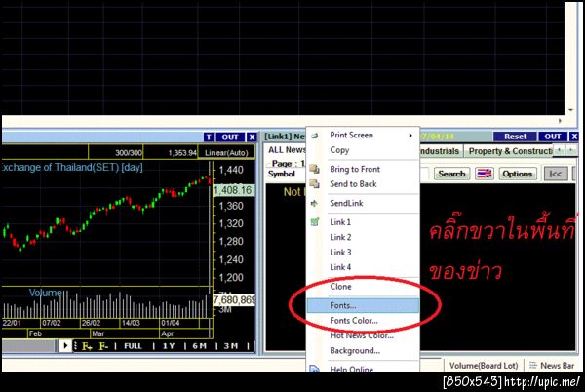The height and width of the screenshot is (392, 585).
Task: Click chart scroll right arrow
Action: 65,346
